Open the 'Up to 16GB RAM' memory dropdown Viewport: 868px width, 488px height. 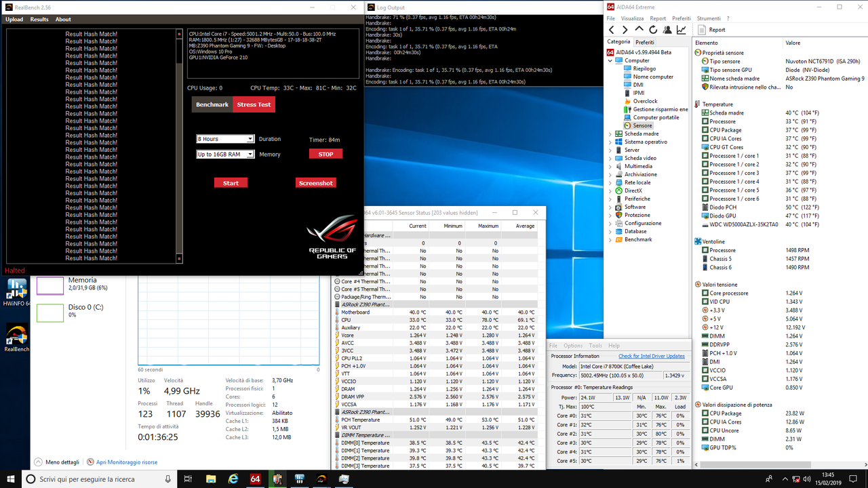(x=225, y=154)
